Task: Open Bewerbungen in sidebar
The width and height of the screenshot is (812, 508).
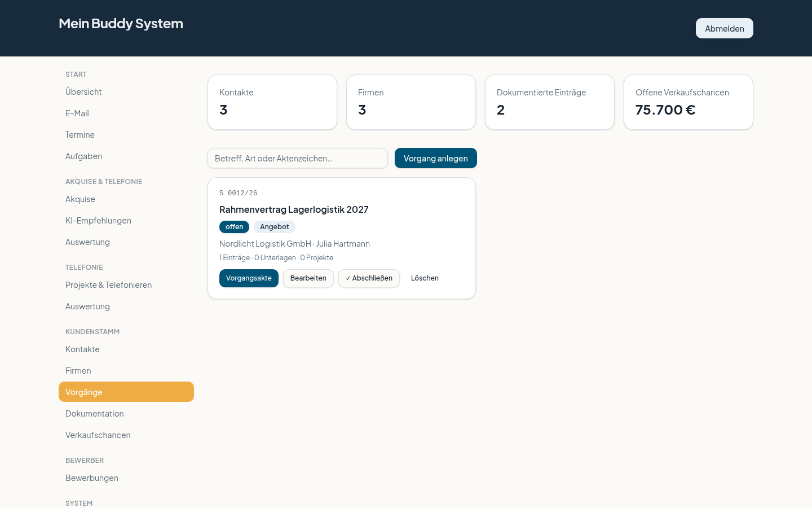Action: coord(126,478)
